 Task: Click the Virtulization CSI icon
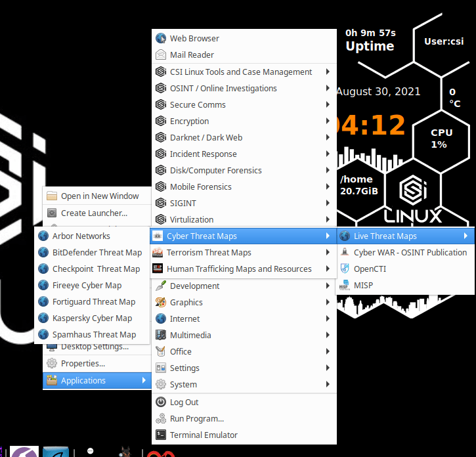tap(161, 219)
